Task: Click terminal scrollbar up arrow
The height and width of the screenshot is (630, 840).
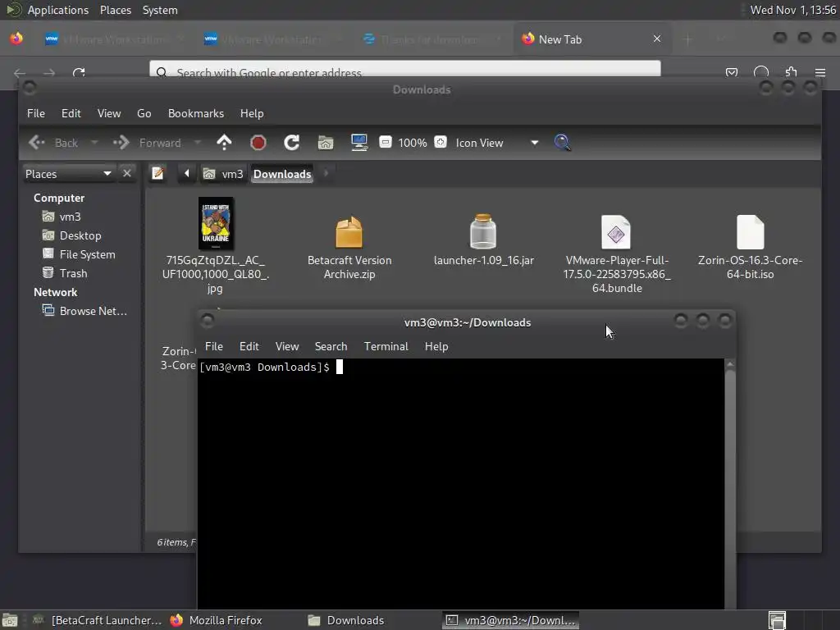Action: click(729, 364)
